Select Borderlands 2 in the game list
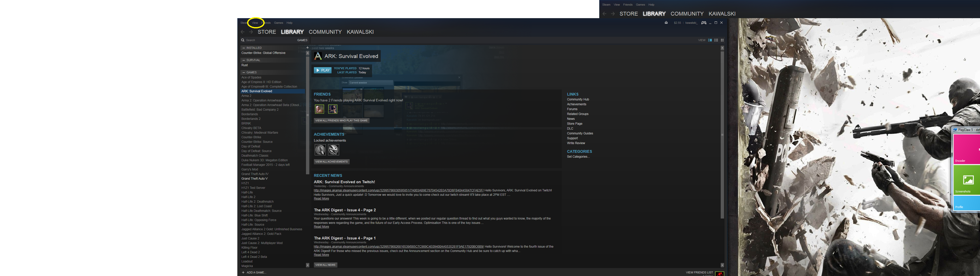The width and height of the screenshot is (980, 276). [x=251, y=119]
